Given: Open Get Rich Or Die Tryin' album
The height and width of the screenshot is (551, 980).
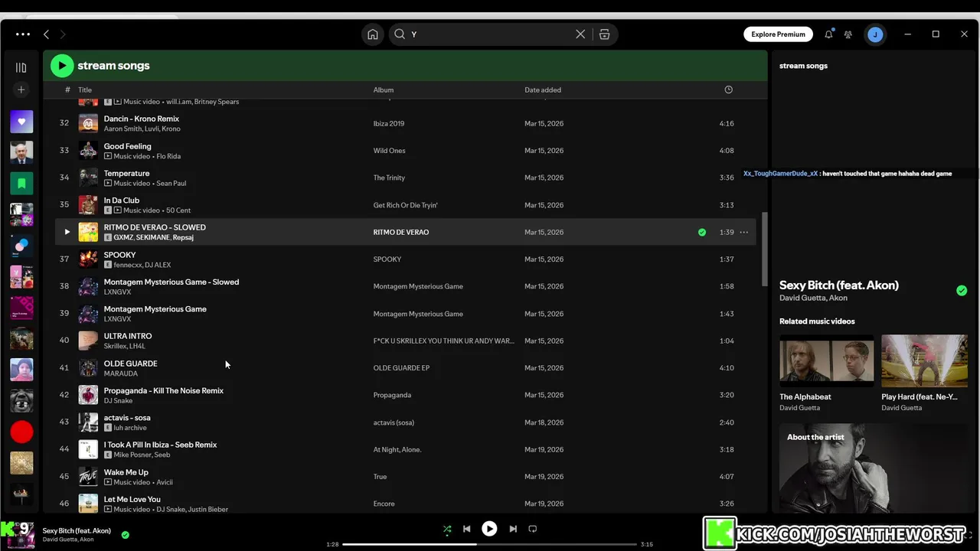Looking at the screenshot, I should tap(406, 205).
